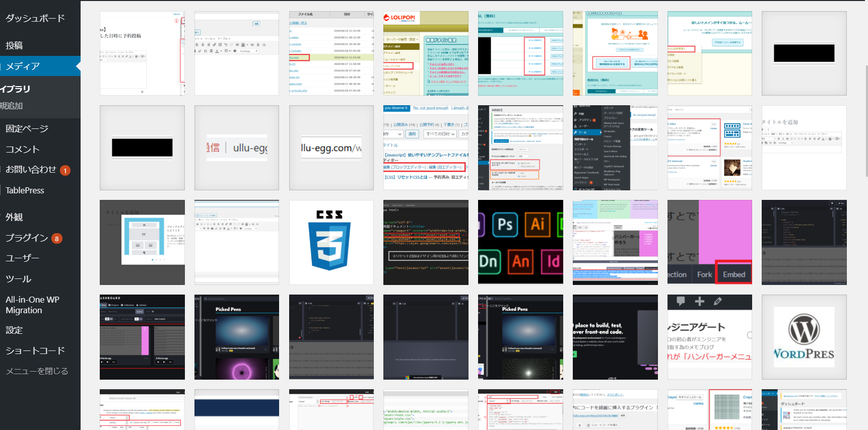Open the ダッシュボード menu
Screen dimensions: 868x430
point(35,18)
